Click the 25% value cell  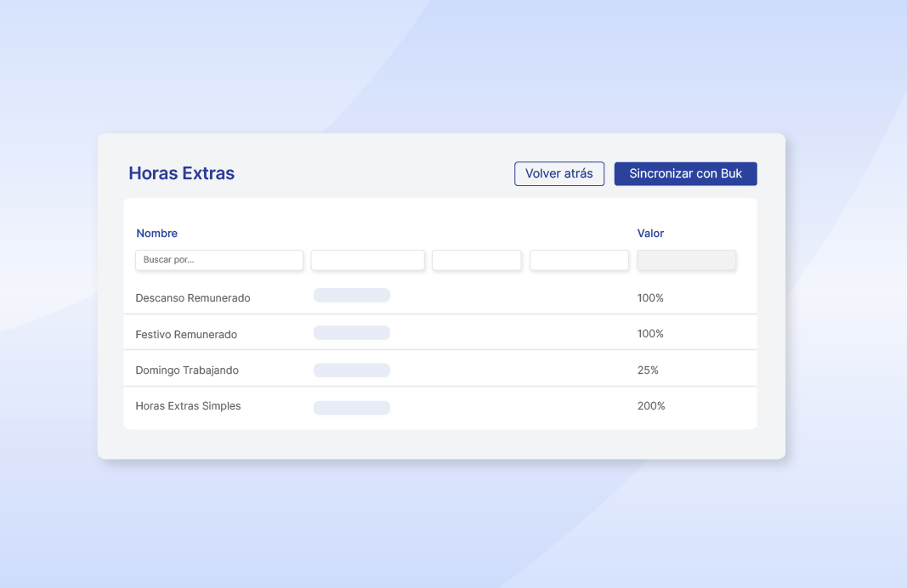(648, 370)
